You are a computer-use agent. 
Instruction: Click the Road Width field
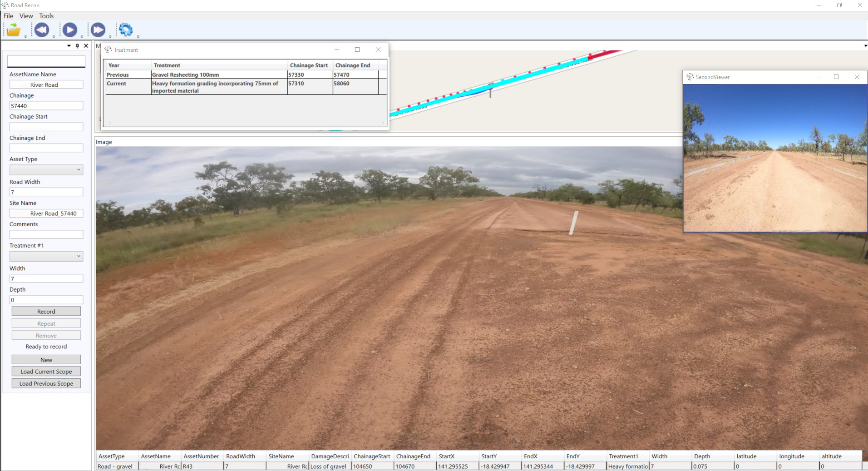(46, 192)
